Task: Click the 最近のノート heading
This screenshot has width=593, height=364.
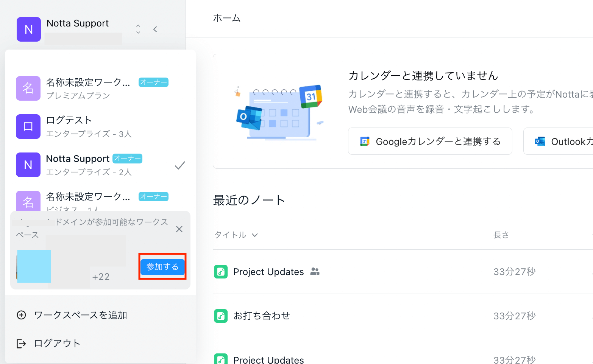Action: tap(249, 200)
